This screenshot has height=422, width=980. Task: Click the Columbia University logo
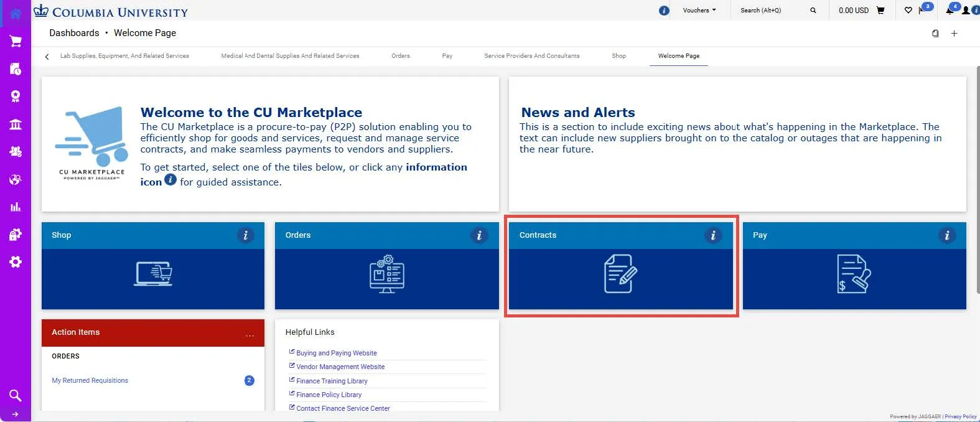[111, 11]
